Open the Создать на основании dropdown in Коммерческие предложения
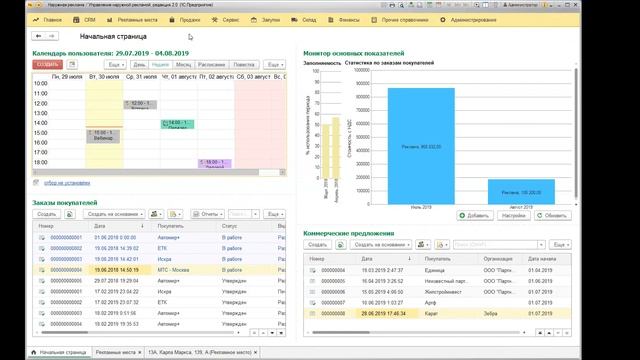This screenshot has width=640, height=360. click(381, 245)
